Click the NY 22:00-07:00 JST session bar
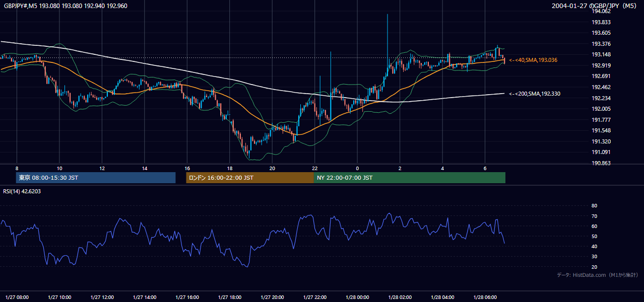Screen dimensions: 644x302 pos(410,178)
